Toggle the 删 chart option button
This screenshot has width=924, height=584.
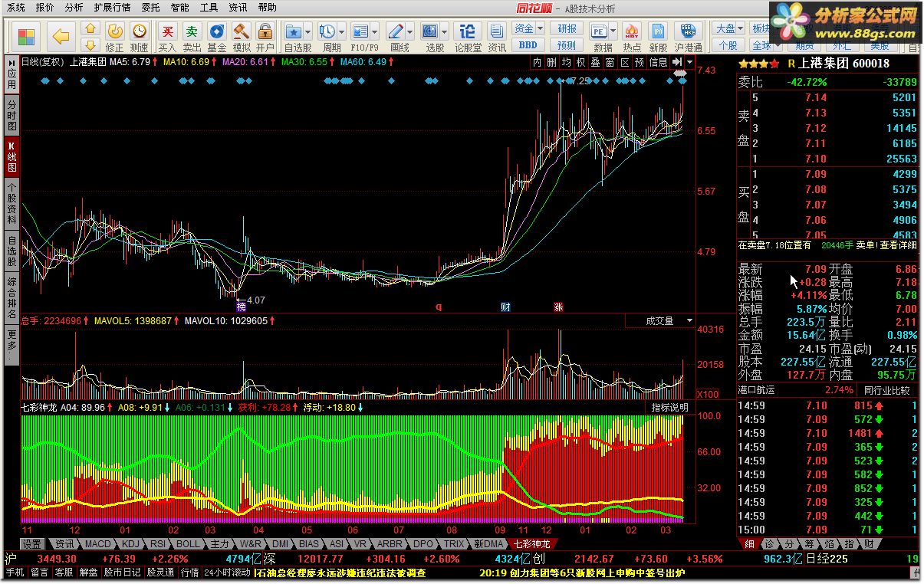click(x=551, y=62)
